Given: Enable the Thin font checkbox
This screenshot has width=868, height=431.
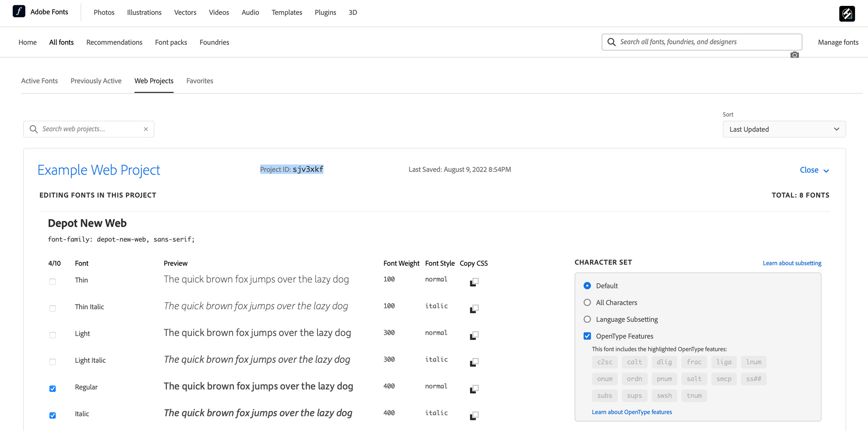Looking at the screenshot, I should pos(52,282).
